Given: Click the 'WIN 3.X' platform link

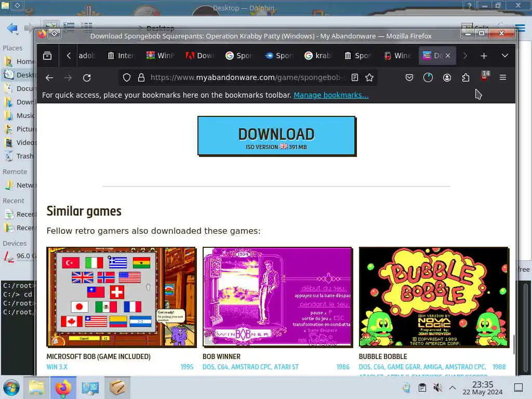Looking at the screenshot, I should click(57, 367).
